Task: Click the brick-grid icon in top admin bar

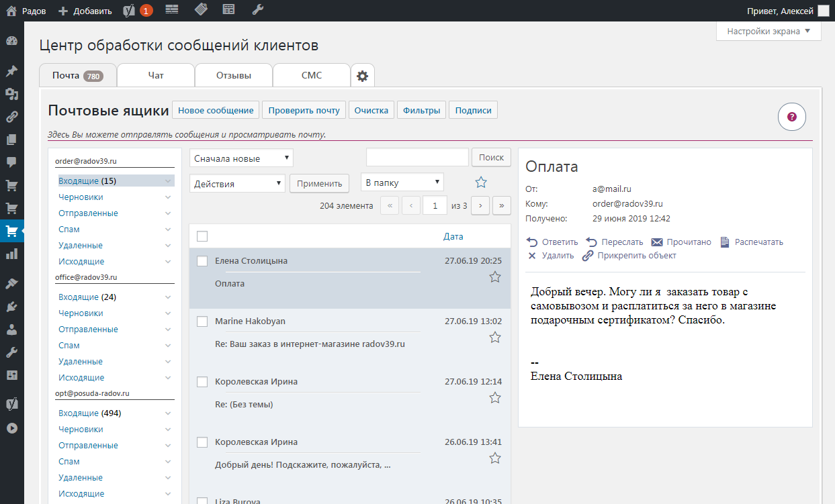Action: 172,9
